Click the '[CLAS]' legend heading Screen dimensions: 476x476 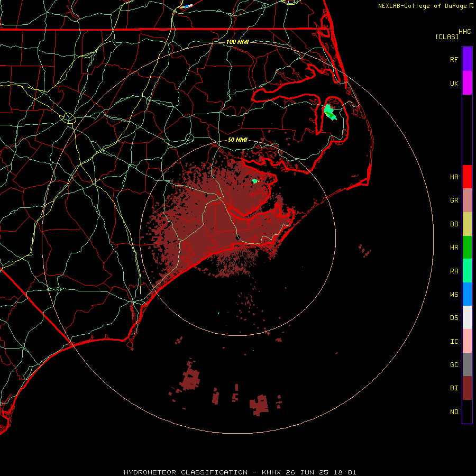[447, 36]
